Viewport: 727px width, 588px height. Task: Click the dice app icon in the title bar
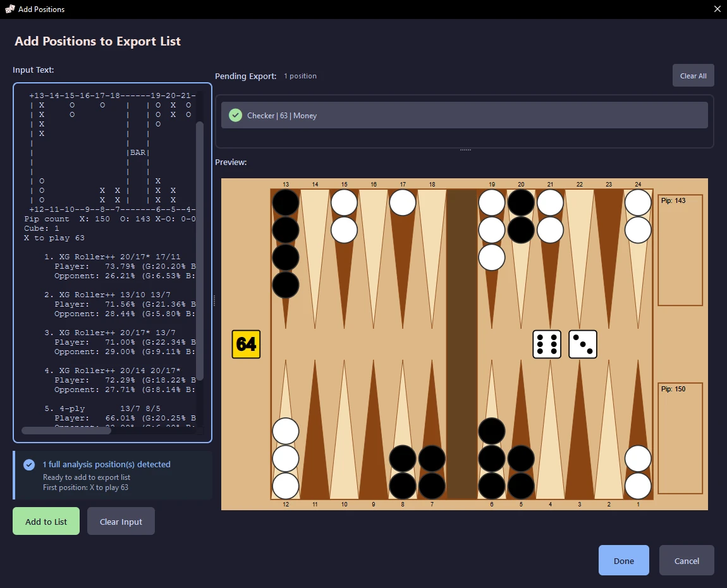[x=9, y=9]
